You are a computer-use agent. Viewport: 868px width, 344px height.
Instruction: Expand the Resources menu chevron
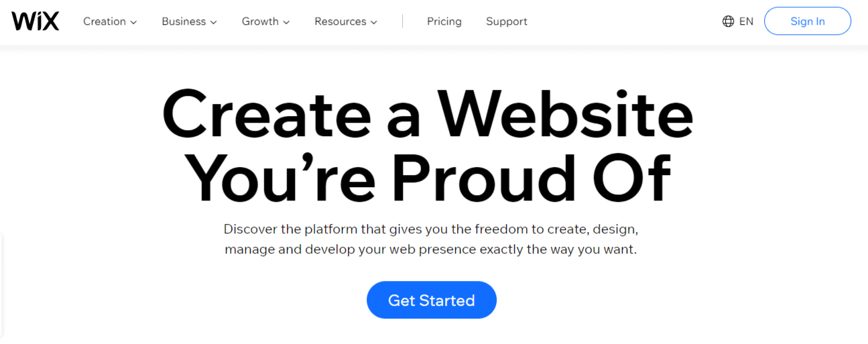373,22
